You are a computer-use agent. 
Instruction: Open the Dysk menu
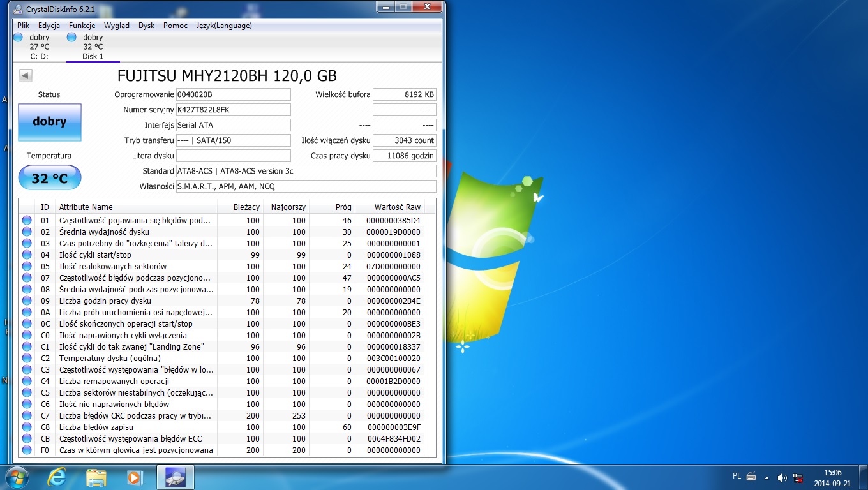pyautogui.click(x=147, y=26)
